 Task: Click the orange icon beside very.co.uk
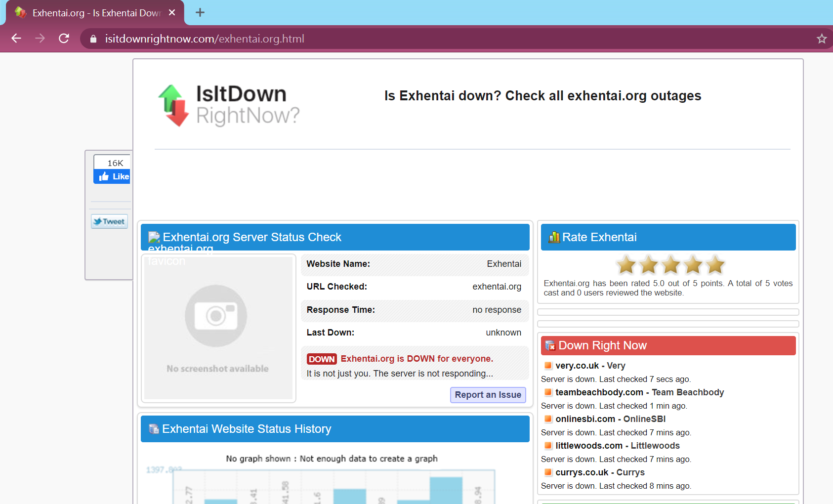point(548,366)
